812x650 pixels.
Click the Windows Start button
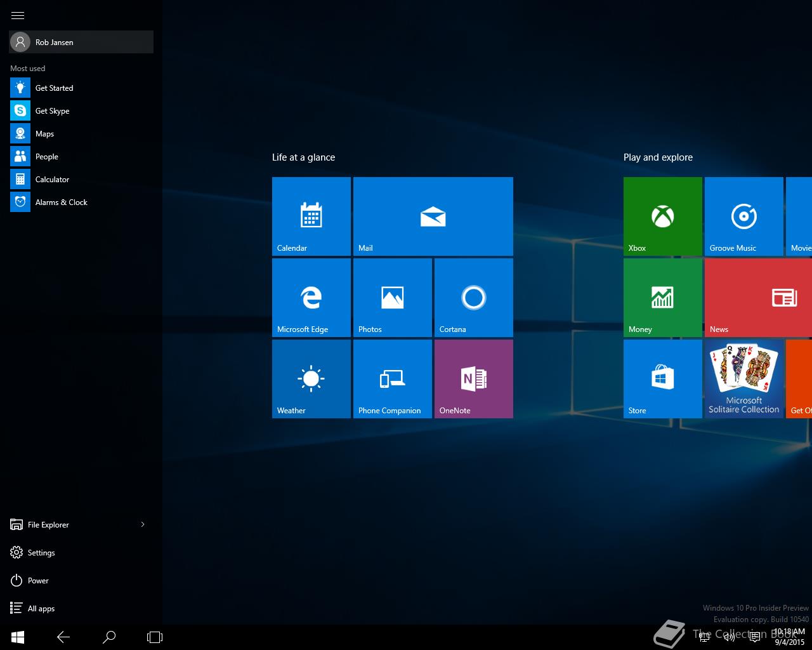(x=18, y=637)
